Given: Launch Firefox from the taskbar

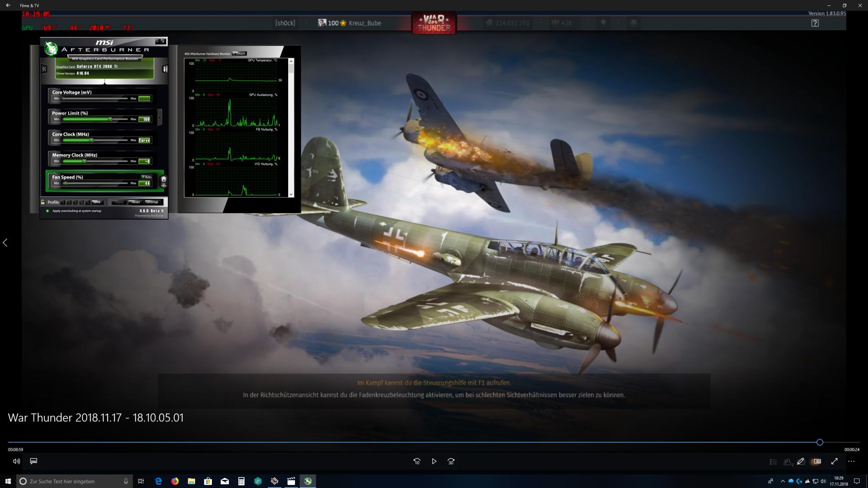Looking at the screenshot, I should pyautogui.click(x=175, y=481).
